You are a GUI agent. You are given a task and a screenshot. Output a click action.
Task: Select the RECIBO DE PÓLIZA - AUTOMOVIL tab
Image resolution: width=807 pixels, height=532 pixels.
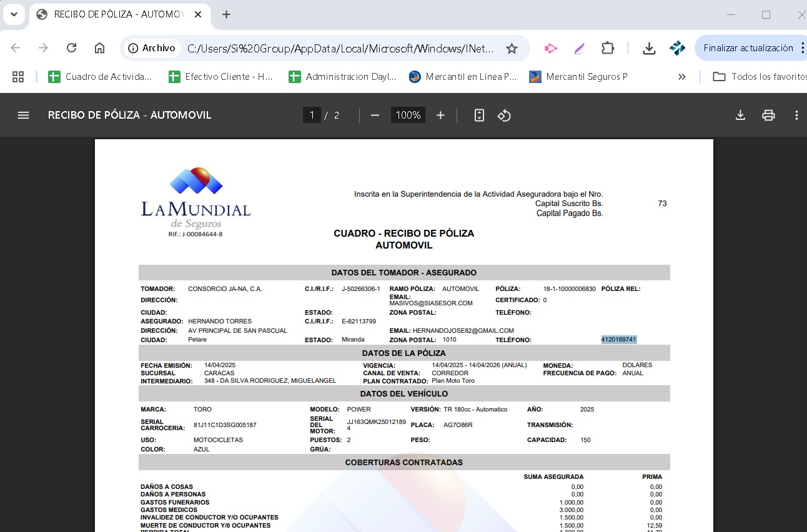tap(119, 14)
